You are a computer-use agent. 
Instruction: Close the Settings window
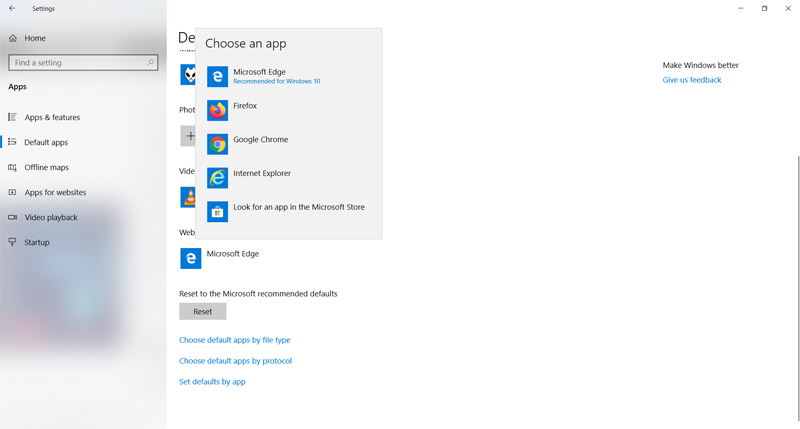[x=788, y=8]
